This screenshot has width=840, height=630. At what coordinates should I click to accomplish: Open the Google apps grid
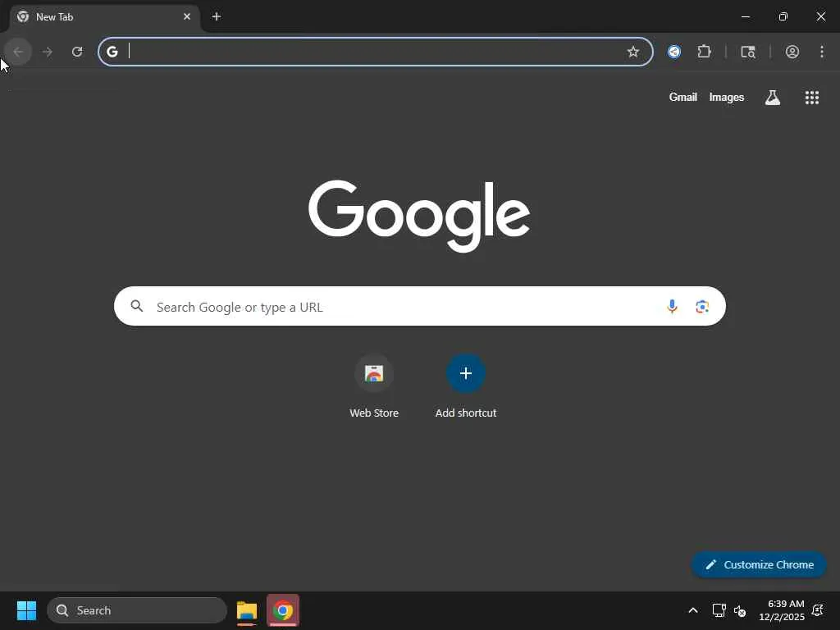tap(811, 98)
